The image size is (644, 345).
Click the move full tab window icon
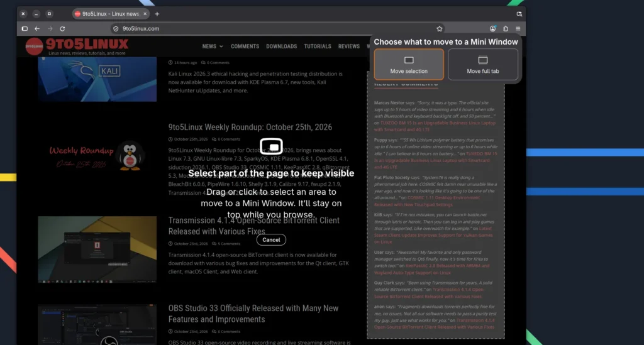482,60
